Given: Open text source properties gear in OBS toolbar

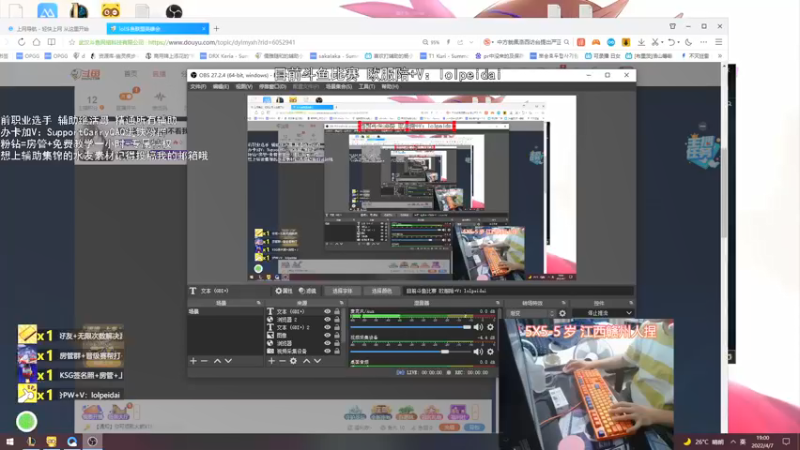Looking at the screenshot, I should pos(284,291).
